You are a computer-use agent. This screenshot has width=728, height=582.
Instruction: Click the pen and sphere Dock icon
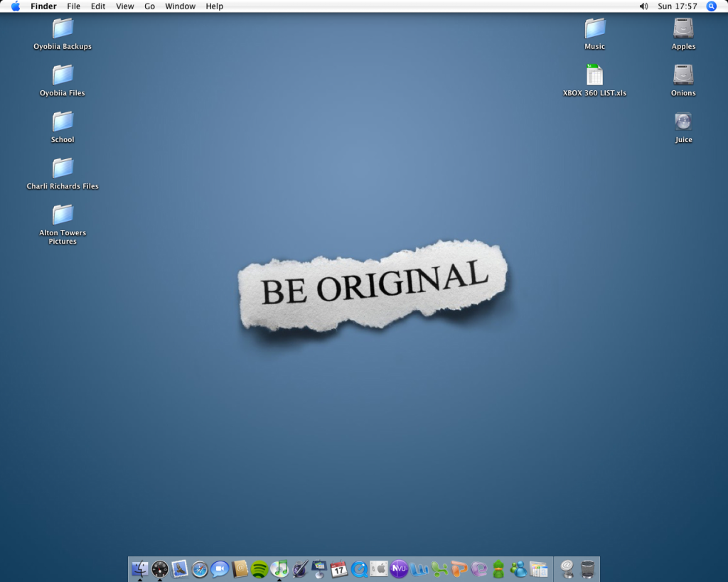tap(299, 568)
